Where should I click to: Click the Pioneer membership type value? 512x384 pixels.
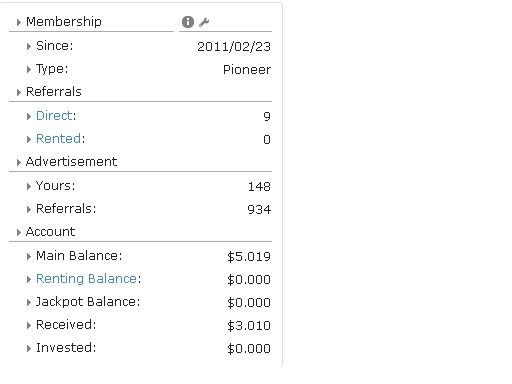pyautogui.click(x=247, y=70)
